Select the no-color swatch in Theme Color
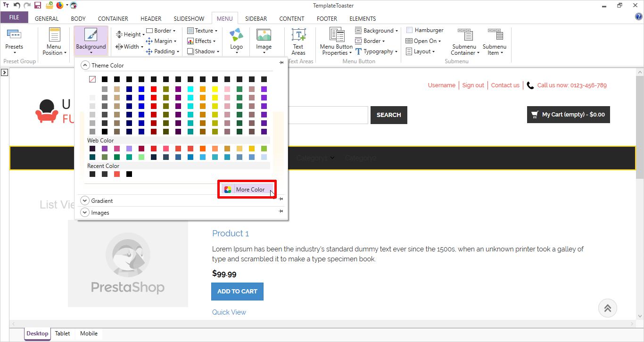This screenshot has height=342, width=644. [92, 79]
